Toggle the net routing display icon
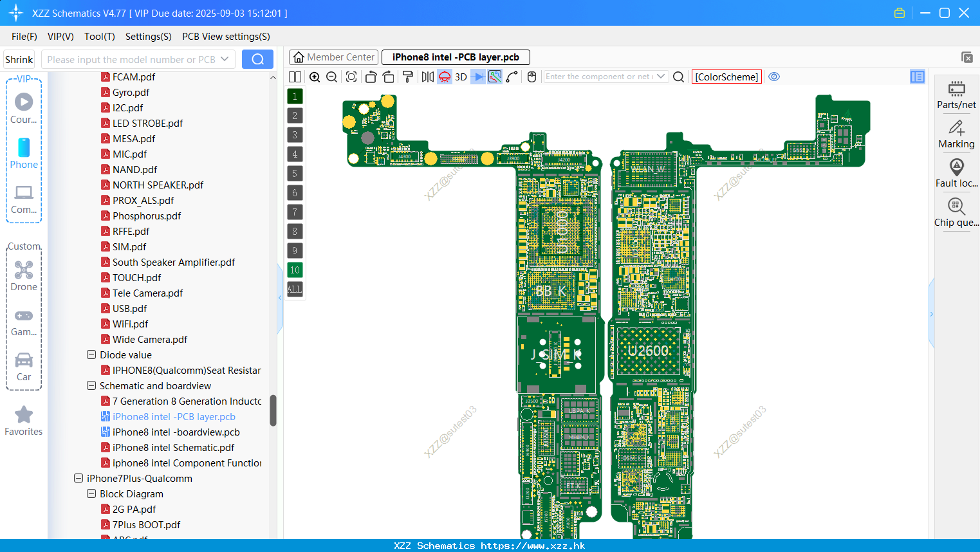Image resolution: width=980 pixels, height=552 pixels. 495,77
